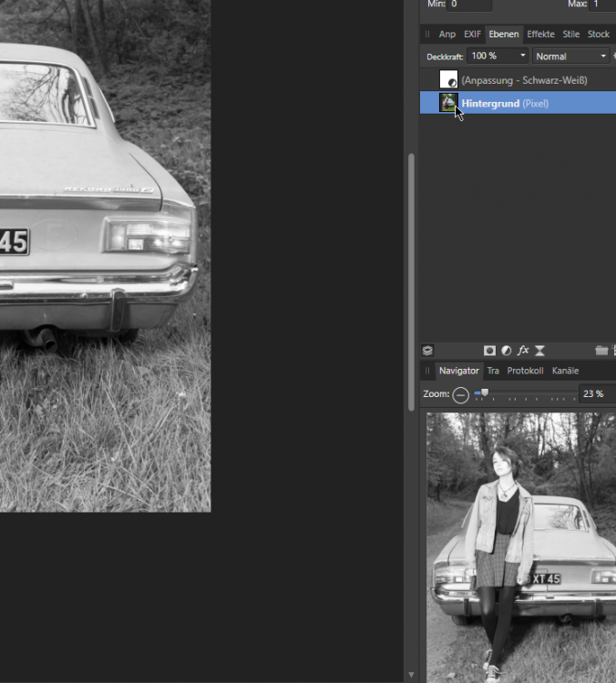Click the Navigator zoom slider handle
This screenshot has height=683, width=616.
tap(485, 393)
